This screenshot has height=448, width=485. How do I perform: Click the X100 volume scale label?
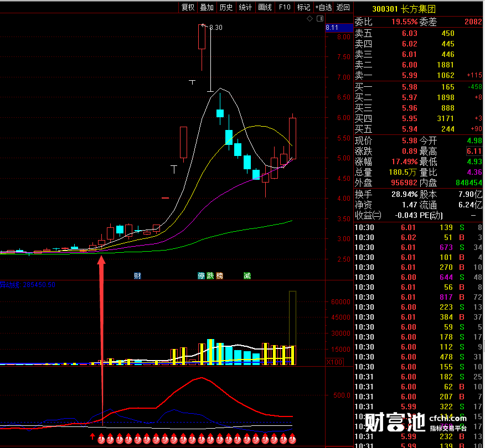(x=334, y=362)
